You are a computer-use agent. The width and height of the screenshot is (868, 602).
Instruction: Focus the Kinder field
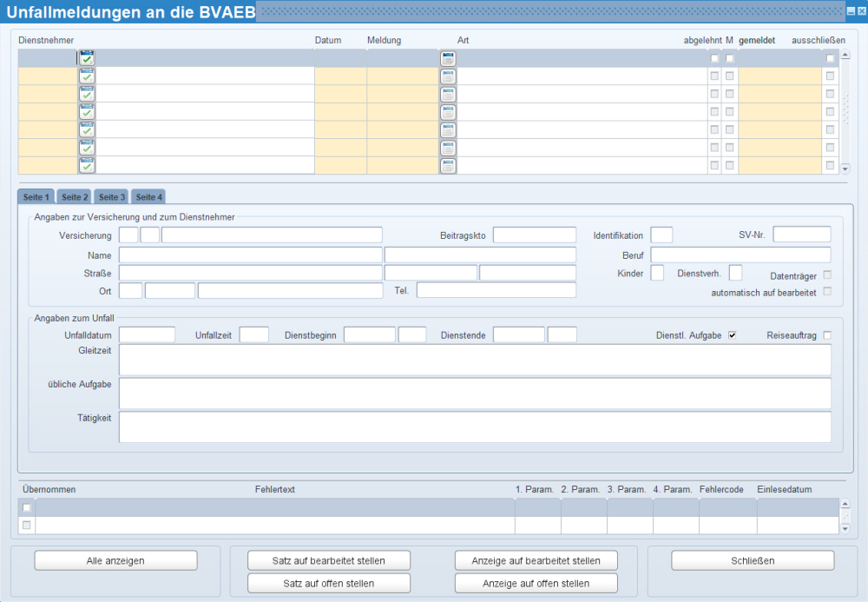(x=657, y=273)
